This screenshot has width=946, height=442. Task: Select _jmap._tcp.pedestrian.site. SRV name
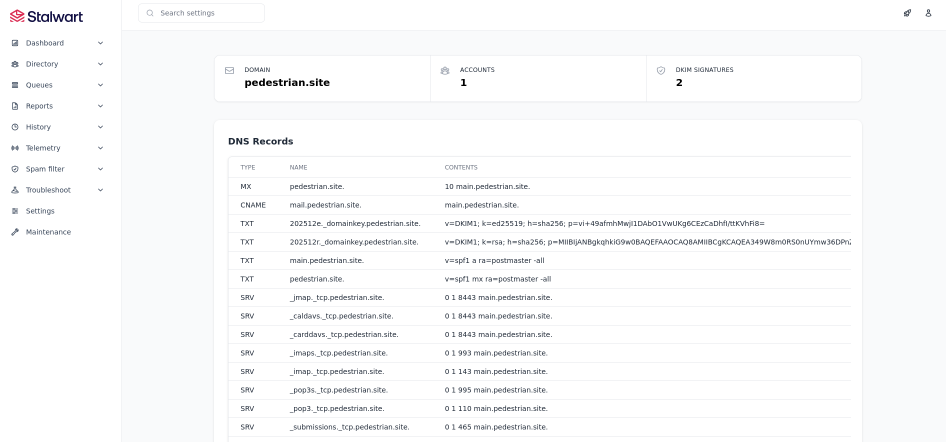point(337,298)
